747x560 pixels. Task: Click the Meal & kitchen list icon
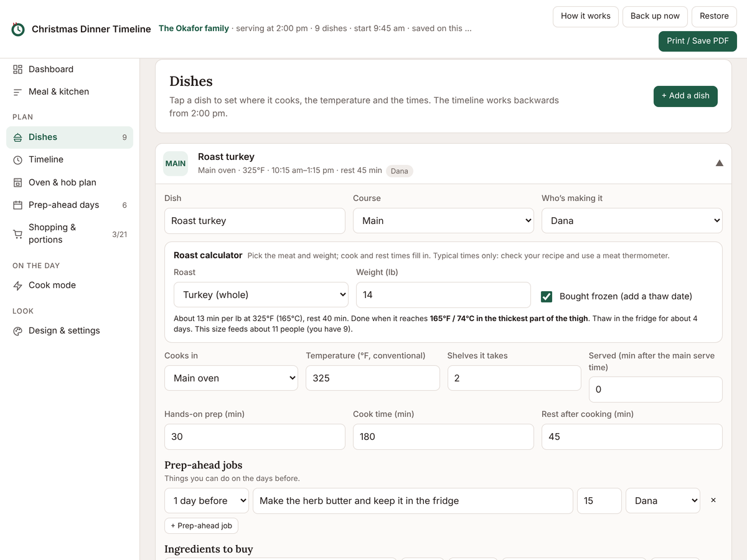click(17, 92)
